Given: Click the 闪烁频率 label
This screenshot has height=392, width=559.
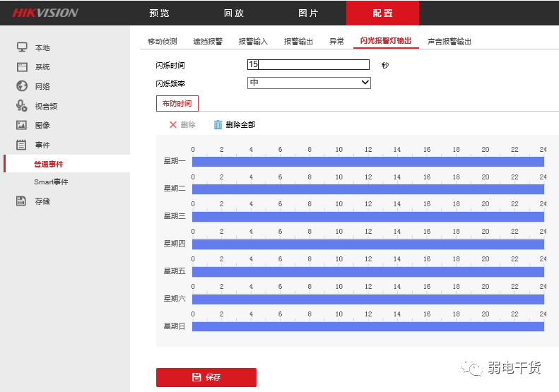Looking at the screenshot, I should click(170, 83).
